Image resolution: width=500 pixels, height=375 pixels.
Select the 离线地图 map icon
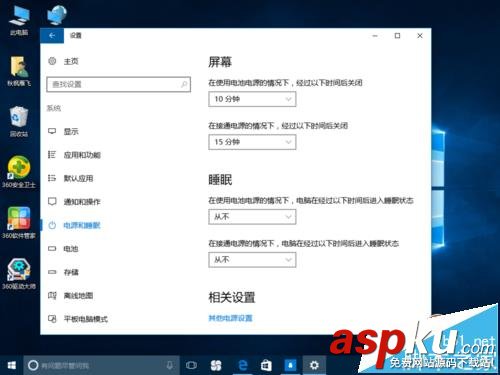tap(52, 295)
